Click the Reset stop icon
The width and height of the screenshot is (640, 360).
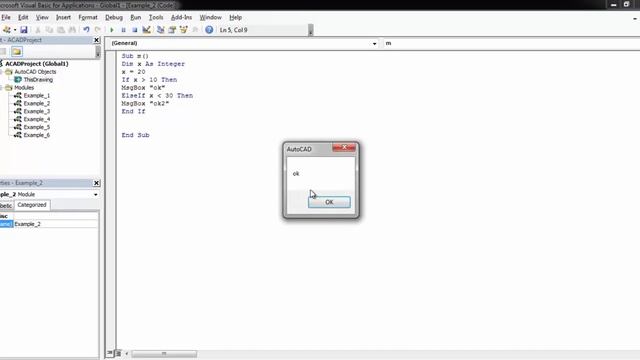tap(135, 30)
